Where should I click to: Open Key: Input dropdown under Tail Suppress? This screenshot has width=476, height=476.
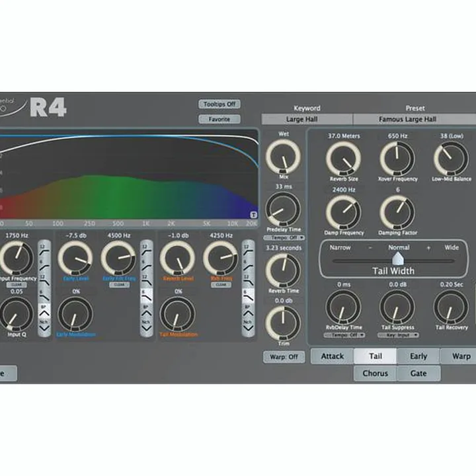coord(398,335)
